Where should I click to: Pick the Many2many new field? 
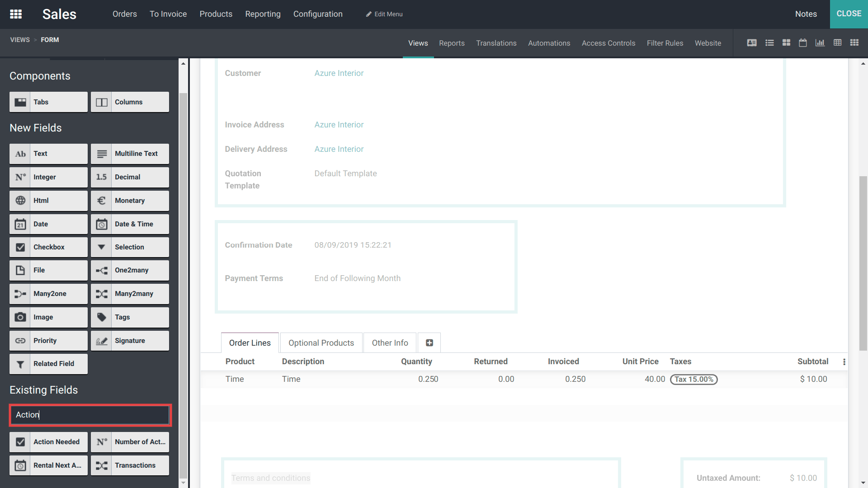click(x=130, y=294)
